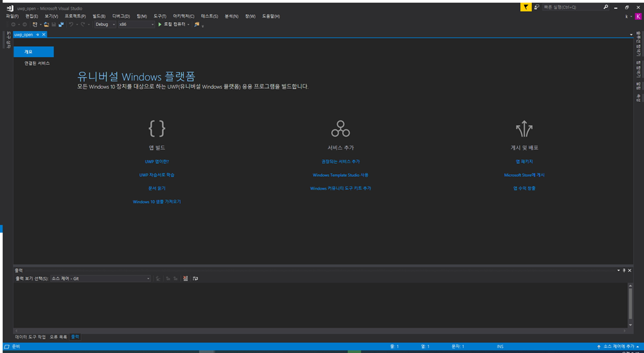Viewport: 644px width, 353px height.
Task: Open the output source selector showing Git
Action: tap(100, 279)
